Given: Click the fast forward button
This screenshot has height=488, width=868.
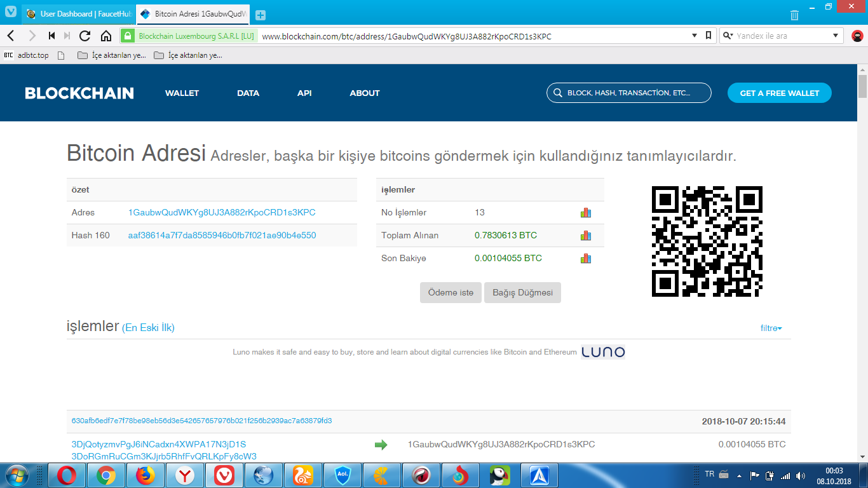Looking at the screenshot, I should click(67, 36).
